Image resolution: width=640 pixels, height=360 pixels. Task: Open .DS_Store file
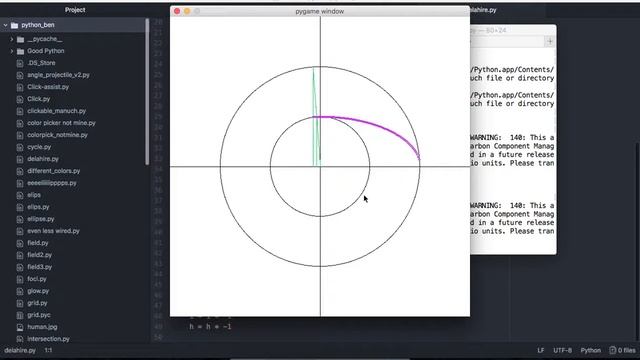point(41,63)
